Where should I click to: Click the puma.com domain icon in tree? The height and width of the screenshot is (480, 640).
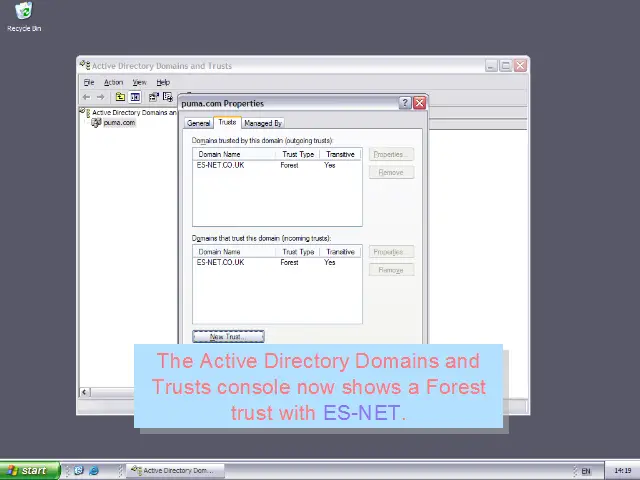tap(96, 122)
